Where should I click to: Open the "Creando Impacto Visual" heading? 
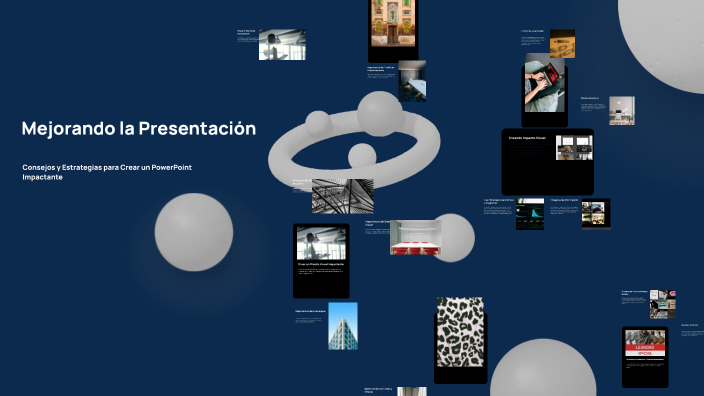(527, 138)
